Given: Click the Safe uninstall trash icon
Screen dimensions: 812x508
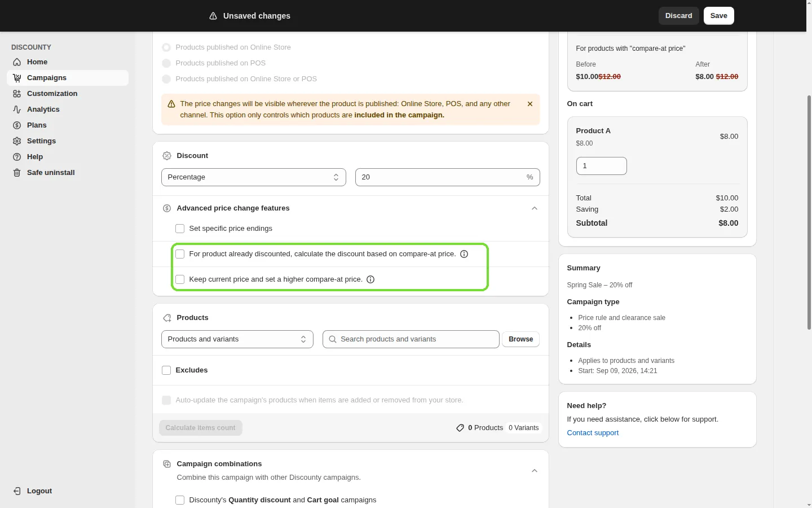Looking at the screenshot, I should (x=17, y=173).
